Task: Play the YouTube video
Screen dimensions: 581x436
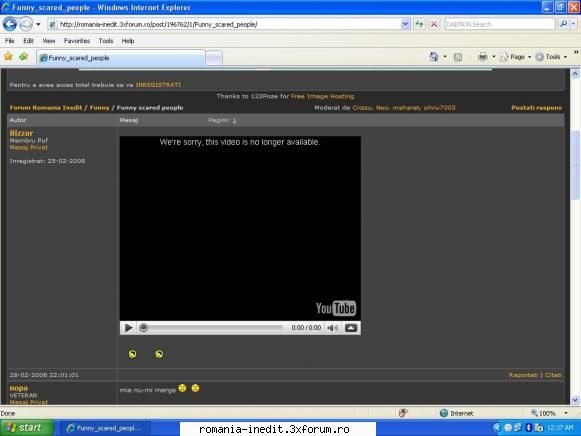Action: coord(128,328)
